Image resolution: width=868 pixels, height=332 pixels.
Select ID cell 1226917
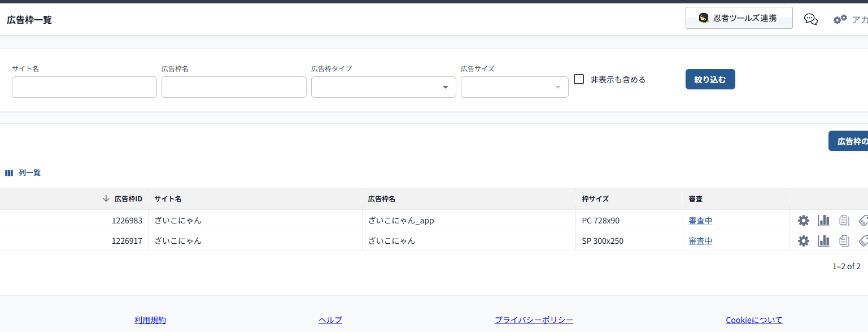pos(127,241)
